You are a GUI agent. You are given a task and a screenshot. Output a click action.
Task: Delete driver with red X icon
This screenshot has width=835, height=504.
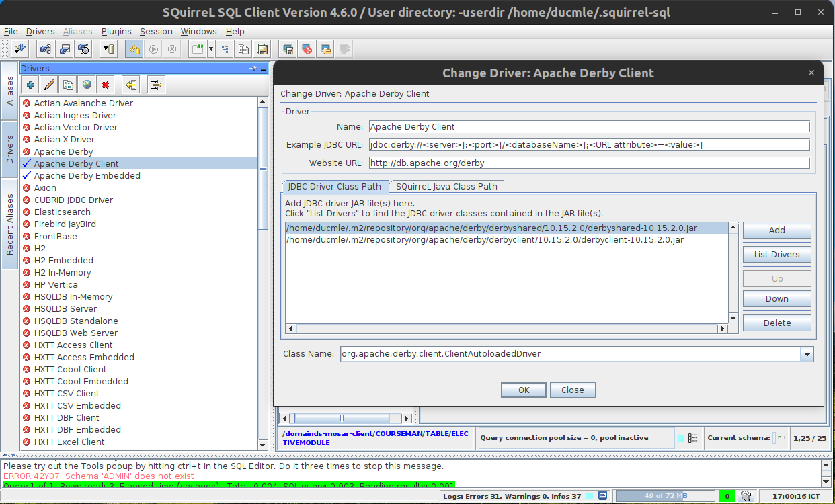(106, 85)
